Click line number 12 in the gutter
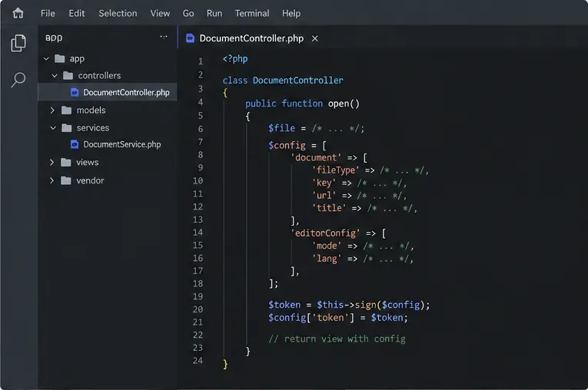This screenshot has height=390, width=588. click(x=198, y=207)
